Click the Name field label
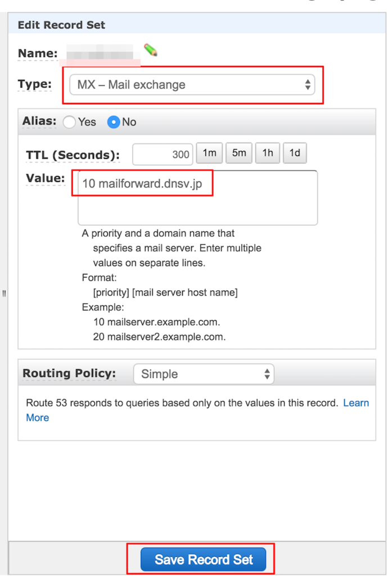The image size is (392, 576). (38, 53)
